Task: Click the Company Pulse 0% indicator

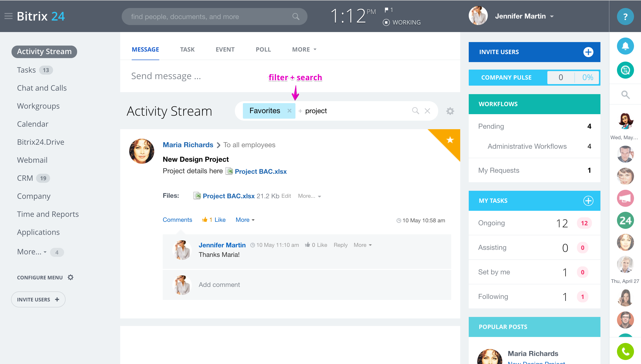Action: (x=587, y=77)
